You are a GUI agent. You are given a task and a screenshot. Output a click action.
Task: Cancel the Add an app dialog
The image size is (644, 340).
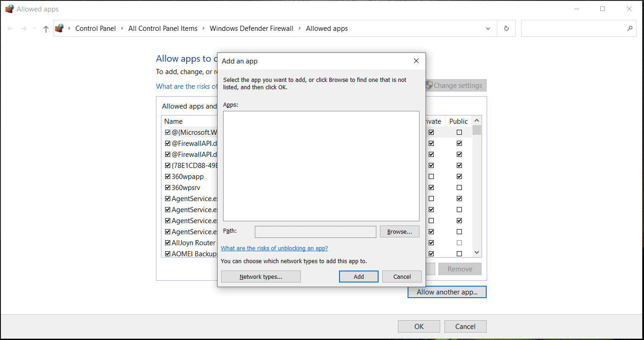pyautogui.click(x=402, y=277)
